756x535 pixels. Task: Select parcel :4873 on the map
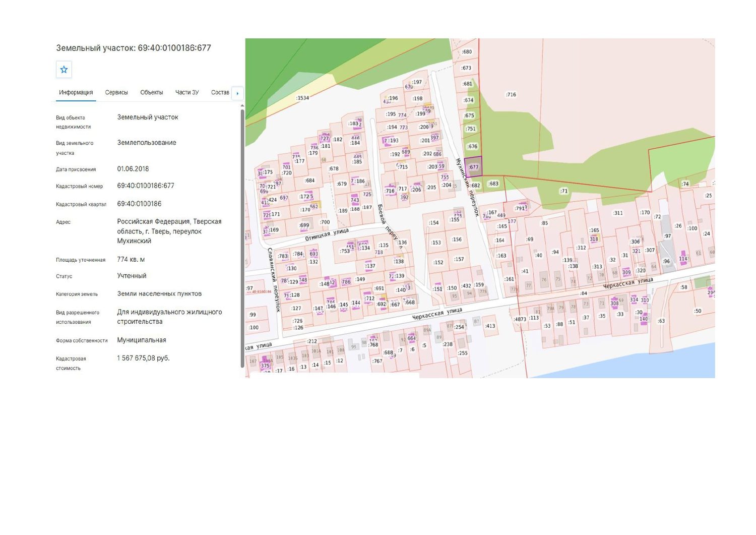click(x=520, y=319)
